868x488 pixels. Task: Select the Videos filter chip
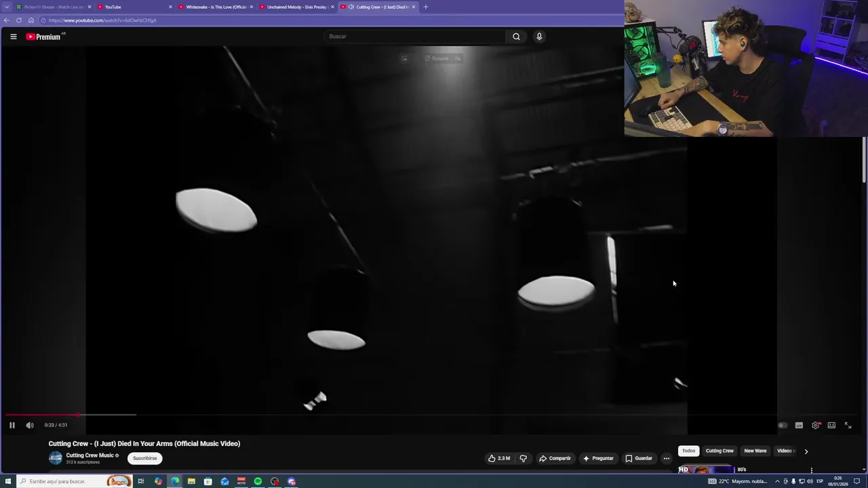click(785, 451)
